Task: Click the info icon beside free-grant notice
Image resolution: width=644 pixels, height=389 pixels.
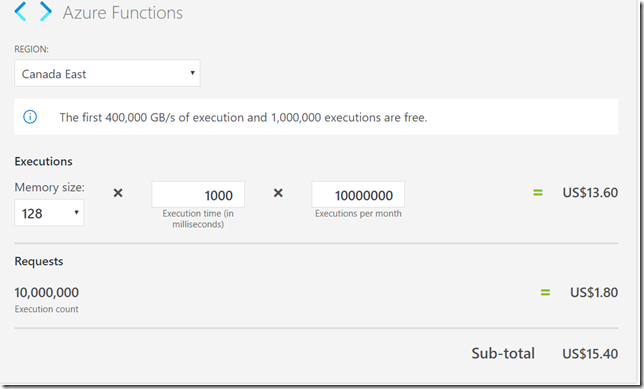Action: pos(30,117)
